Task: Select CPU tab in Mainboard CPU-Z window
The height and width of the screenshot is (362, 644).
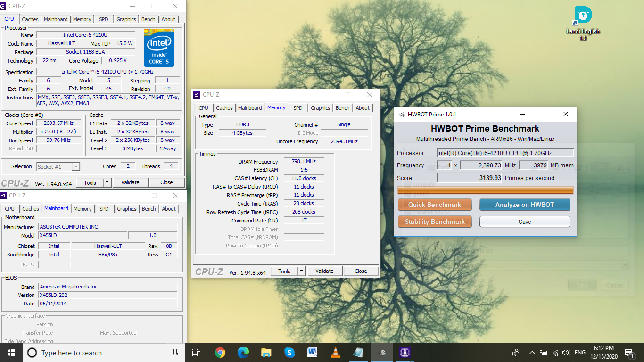Action: (9, 209)
